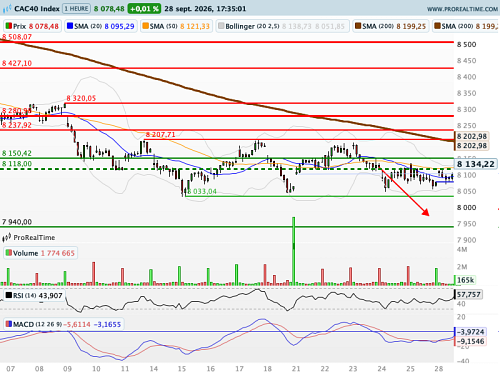Click the 8 207,71 resistance label

coord(160,135)
